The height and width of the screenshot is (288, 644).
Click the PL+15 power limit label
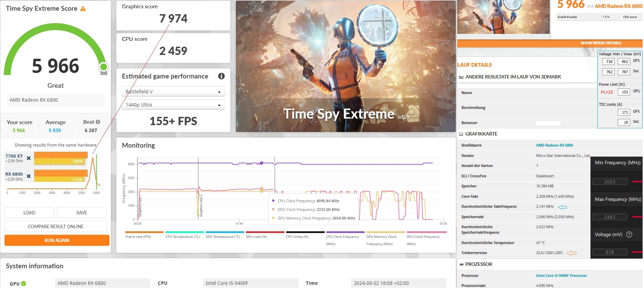coord(607,92)
